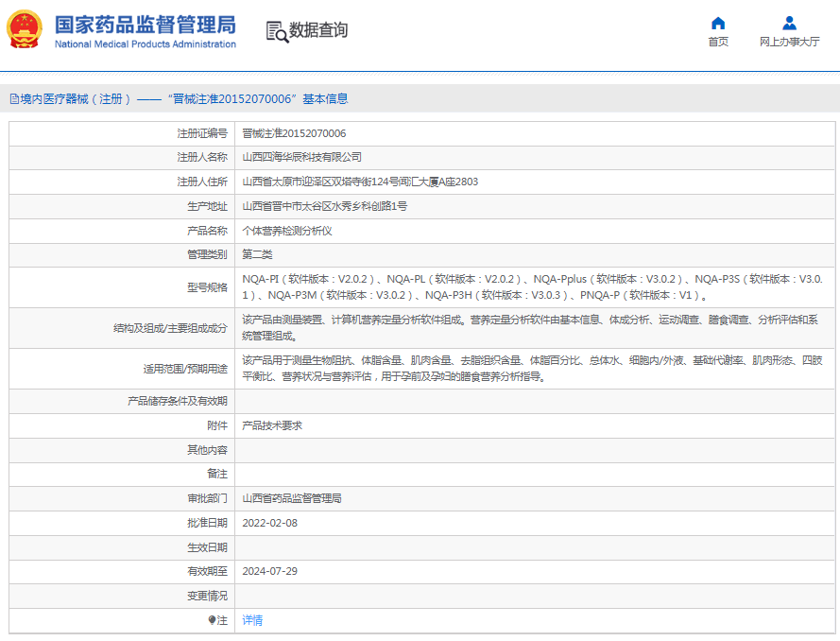Screen dimensions: 840x641
Task: Click the 注册证编号 row label
Action: (202, 133)
